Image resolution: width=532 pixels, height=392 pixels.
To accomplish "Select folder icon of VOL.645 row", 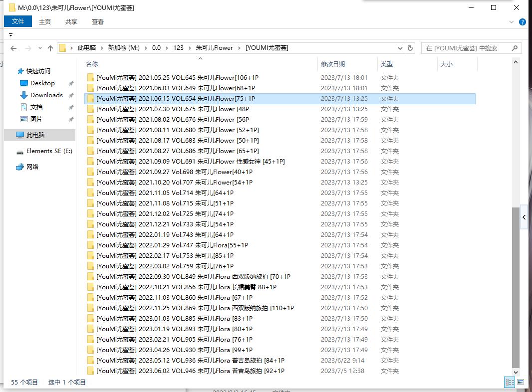I will (x=90, y=78).
